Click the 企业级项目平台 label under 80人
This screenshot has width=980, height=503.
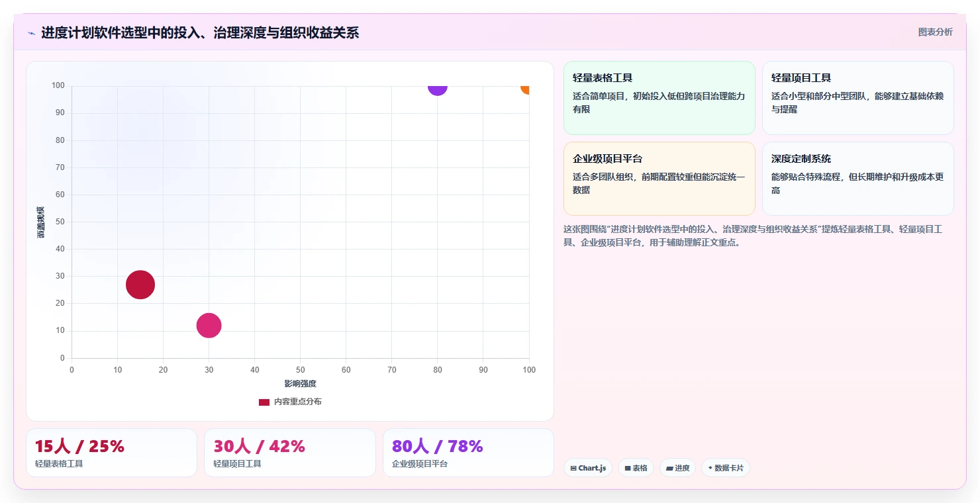[420, 464]
